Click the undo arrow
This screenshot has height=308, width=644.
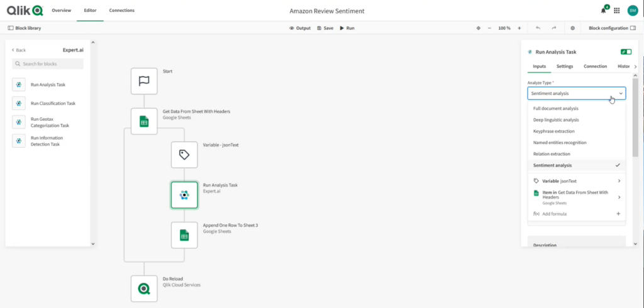click(538, 28)
